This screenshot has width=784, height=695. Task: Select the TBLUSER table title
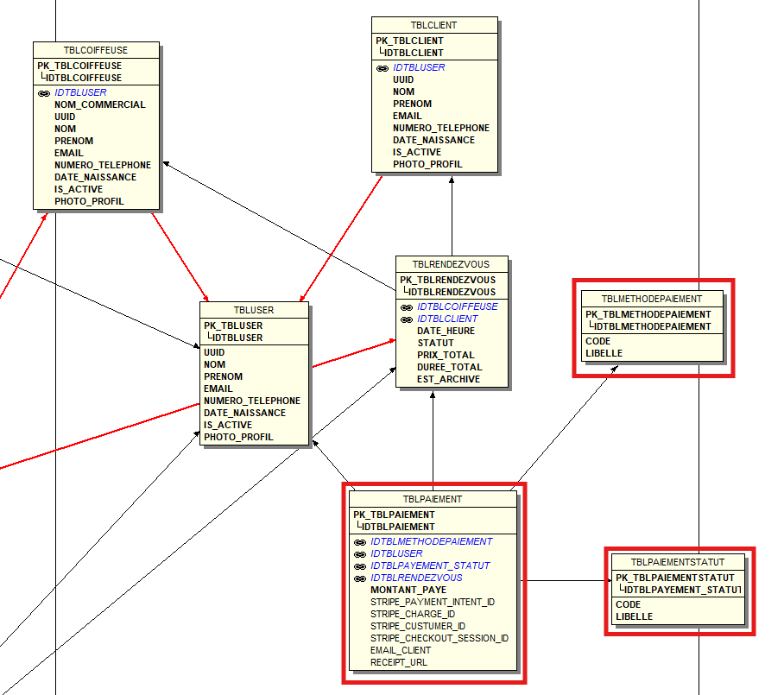254,310
